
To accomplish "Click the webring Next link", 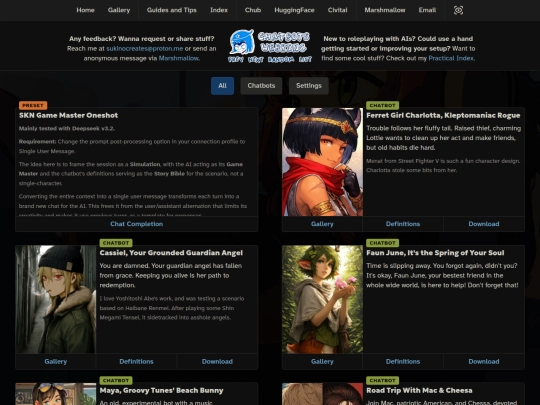I will pos(255,59).
